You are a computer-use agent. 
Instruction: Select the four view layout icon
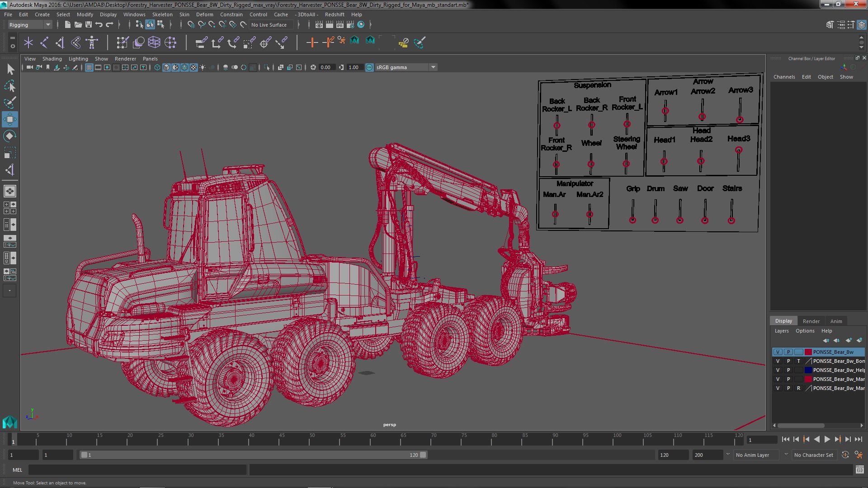9,208
